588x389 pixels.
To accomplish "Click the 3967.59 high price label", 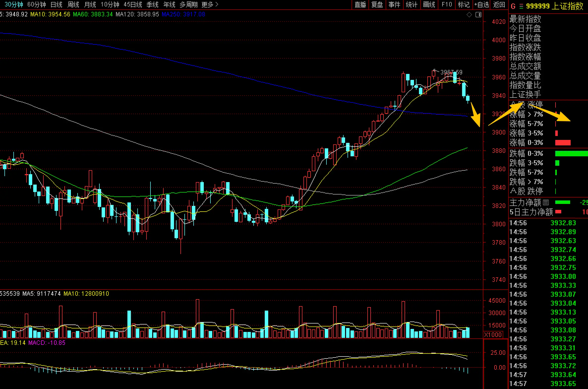I will pyautogui.click(x=451, y=72).
